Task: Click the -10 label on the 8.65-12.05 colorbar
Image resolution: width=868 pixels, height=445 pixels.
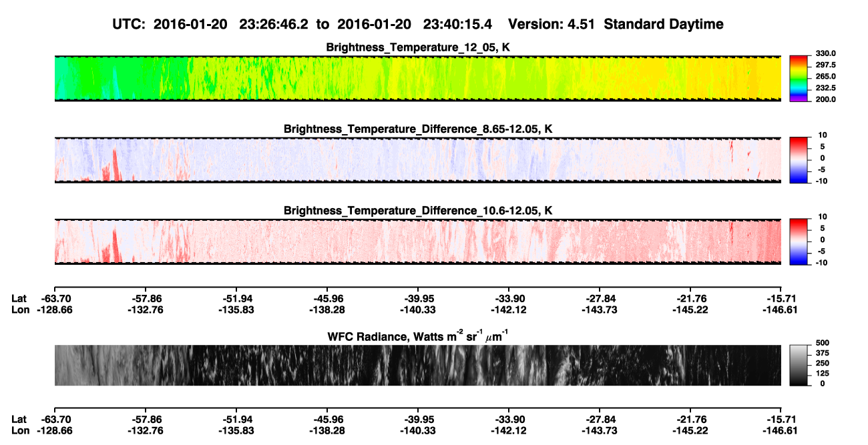Action: click(821, 181)
